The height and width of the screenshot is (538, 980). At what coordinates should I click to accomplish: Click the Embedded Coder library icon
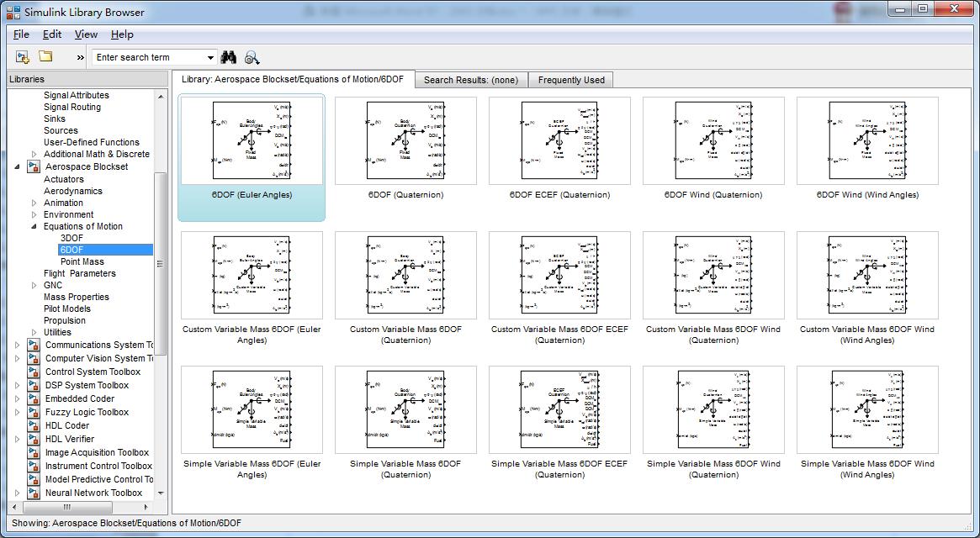(34, 398)
